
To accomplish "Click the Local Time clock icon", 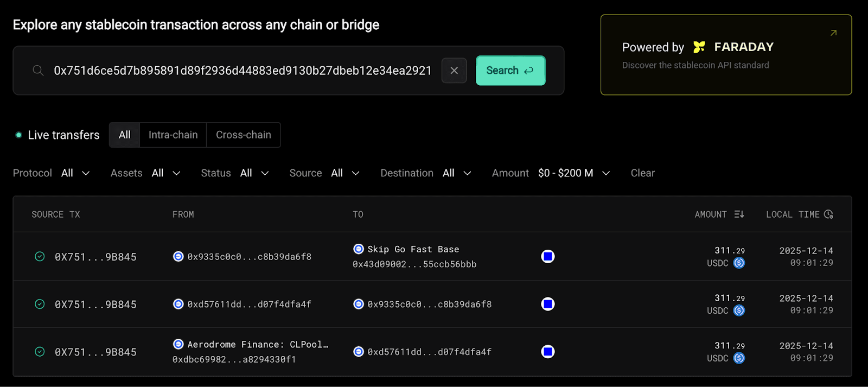I will 828,214.
